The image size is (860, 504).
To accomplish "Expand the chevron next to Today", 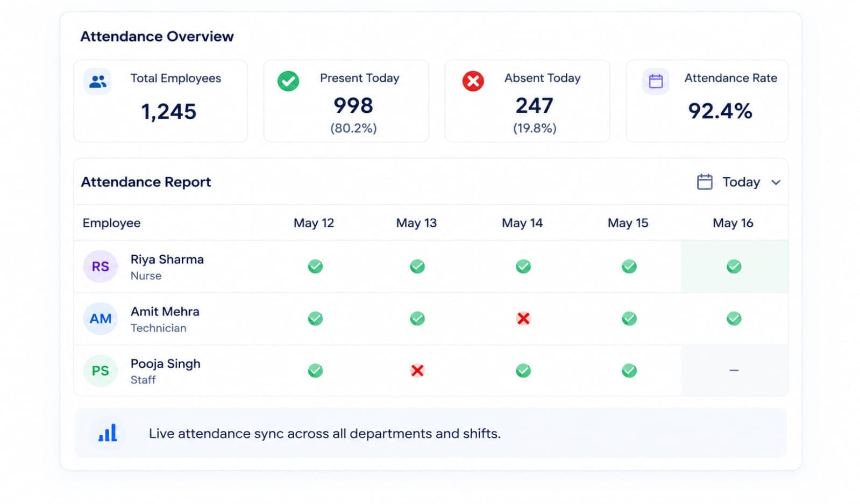I will tap(776, 183).
